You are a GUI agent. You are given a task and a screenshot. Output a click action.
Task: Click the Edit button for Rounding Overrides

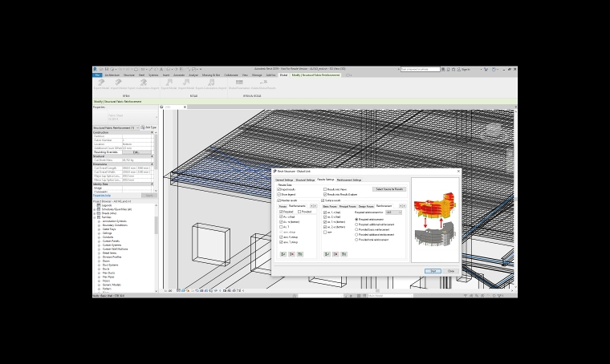tap(136, 152)
